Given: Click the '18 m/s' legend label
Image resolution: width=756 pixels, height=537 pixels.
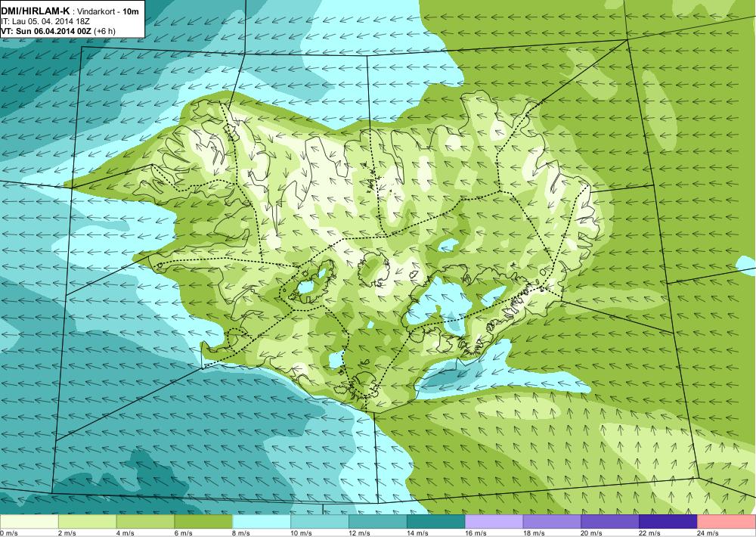Looking at the screenshot, I should point(534,533).
